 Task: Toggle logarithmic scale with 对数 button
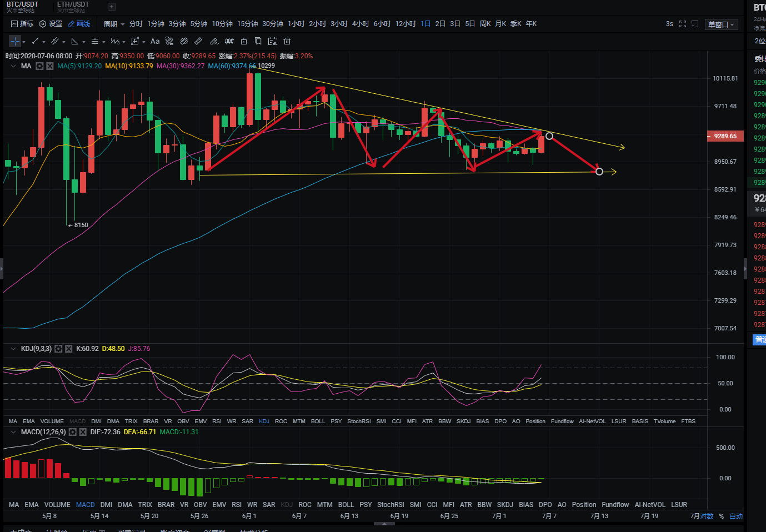707,516
